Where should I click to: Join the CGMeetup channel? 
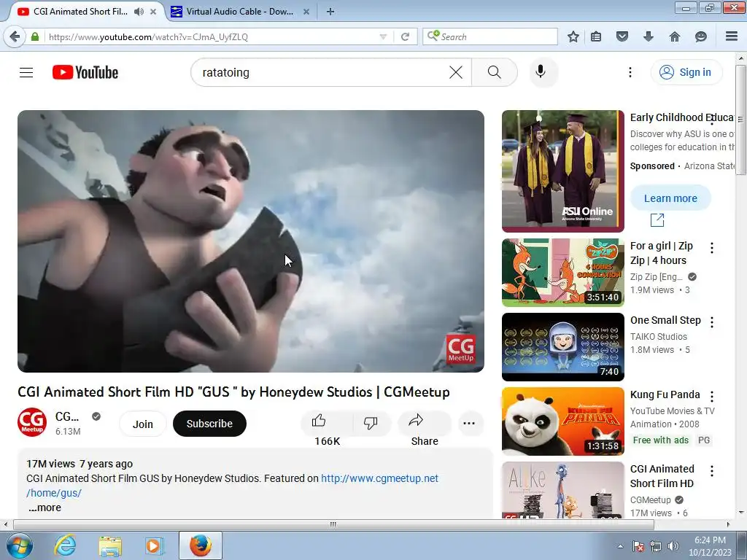coord(142,424)
